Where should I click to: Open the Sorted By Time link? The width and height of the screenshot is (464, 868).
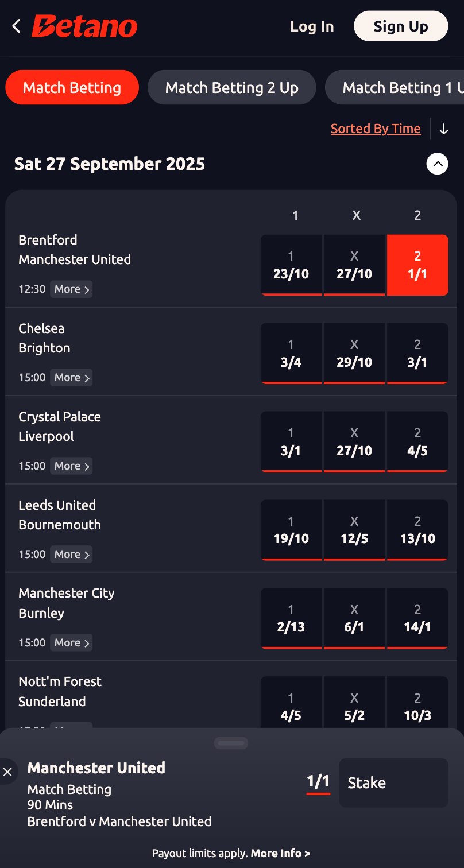click(x=376, y=129)
